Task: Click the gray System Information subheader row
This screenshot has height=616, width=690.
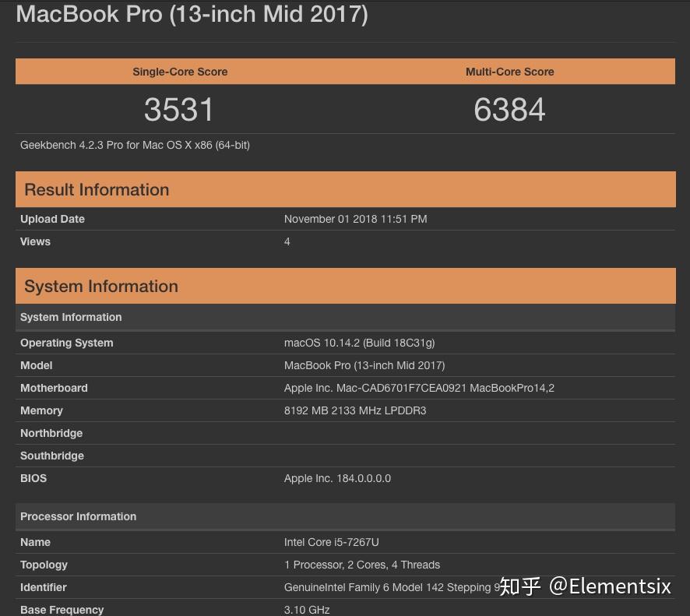Action: [346, 317]
